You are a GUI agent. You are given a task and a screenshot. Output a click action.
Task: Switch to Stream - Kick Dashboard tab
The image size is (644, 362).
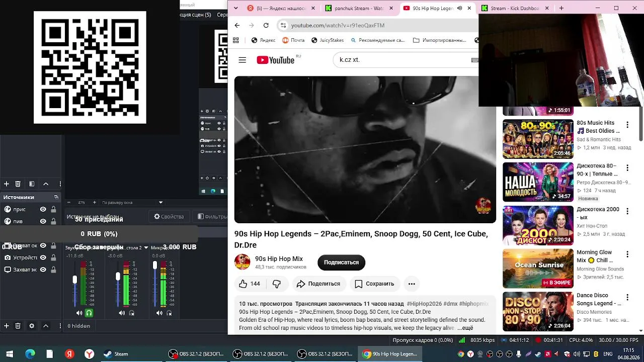click(515, 8)
